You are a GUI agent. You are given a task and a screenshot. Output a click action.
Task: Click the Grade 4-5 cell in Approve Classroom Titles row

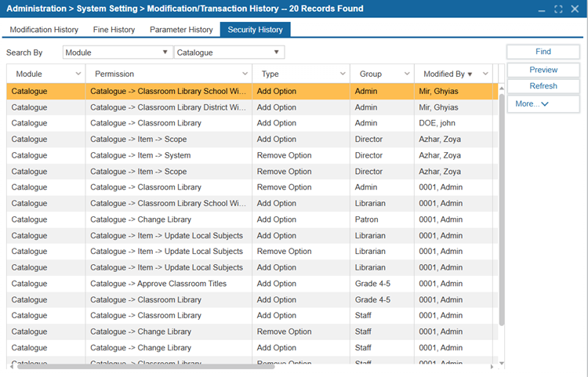[x=382, y=284]
